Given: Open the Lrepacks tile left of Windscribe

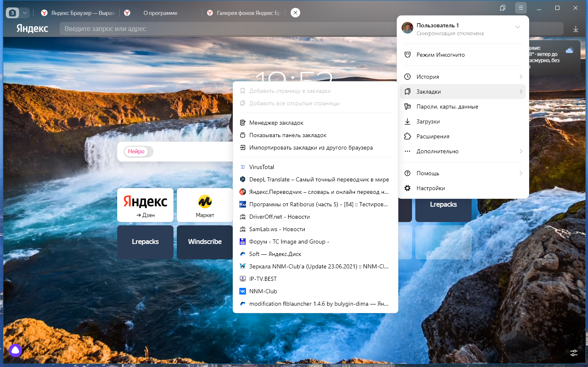Looking at the screenshot, I should click(x=145, y=242).
